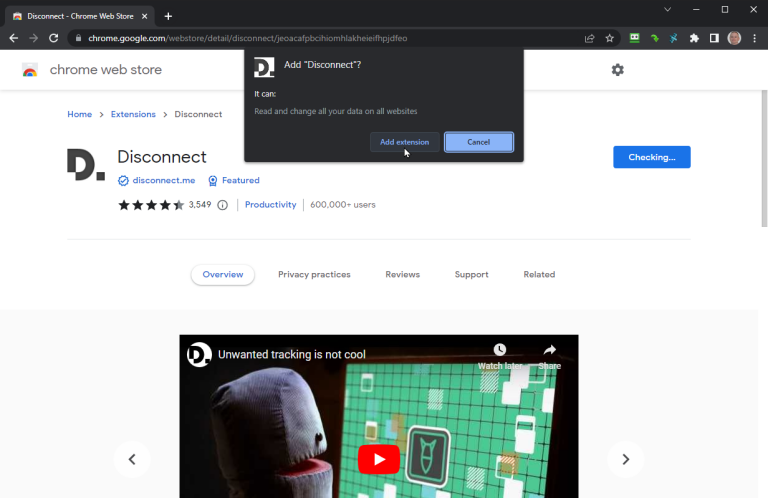
Task: Select the Overview tab
Action: point(223,274)
